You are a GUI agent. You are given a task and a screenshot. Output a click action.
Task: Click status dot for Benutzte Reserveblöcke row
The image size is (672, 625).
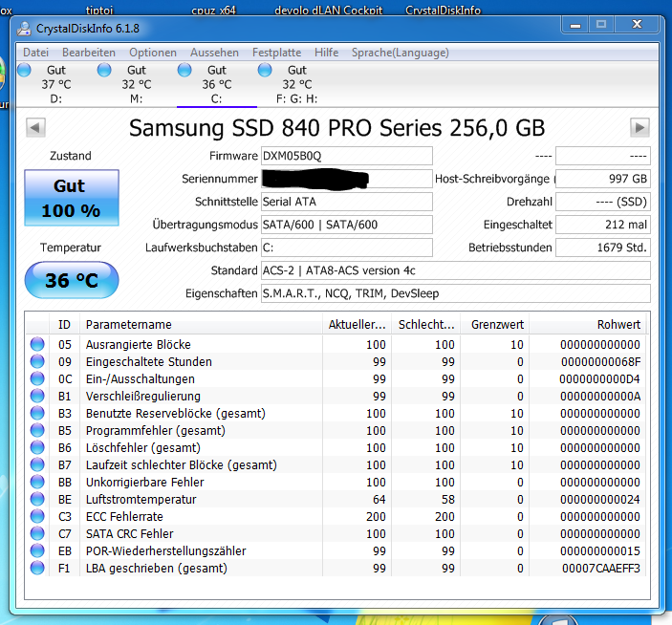[37, 413]
